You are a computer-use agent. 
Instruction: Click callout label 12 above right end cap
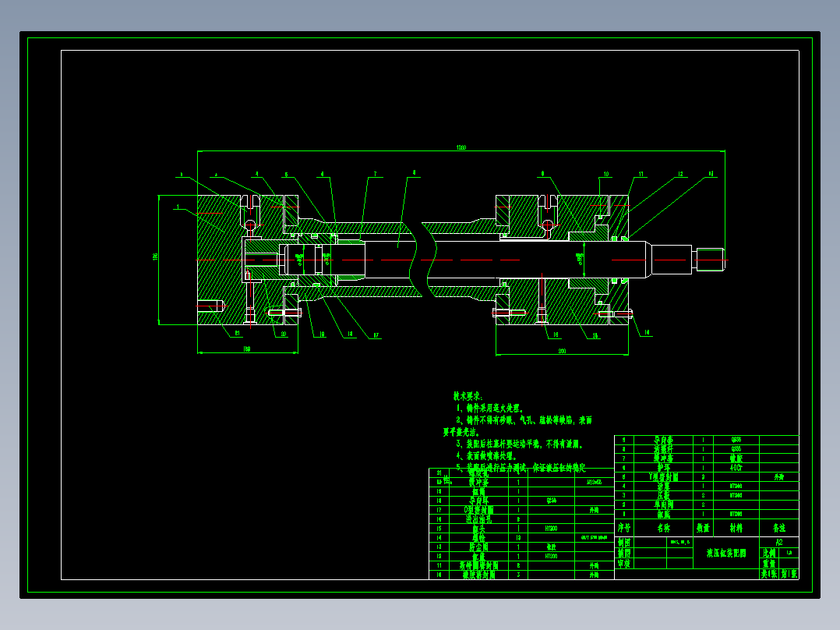(x=680, y=174)
